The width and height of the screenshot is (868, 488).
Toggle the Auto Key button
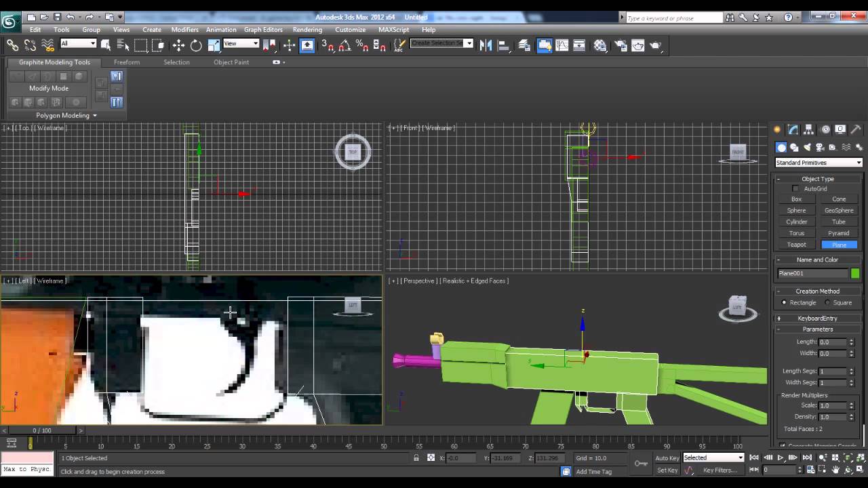click(x=667, y=457)
